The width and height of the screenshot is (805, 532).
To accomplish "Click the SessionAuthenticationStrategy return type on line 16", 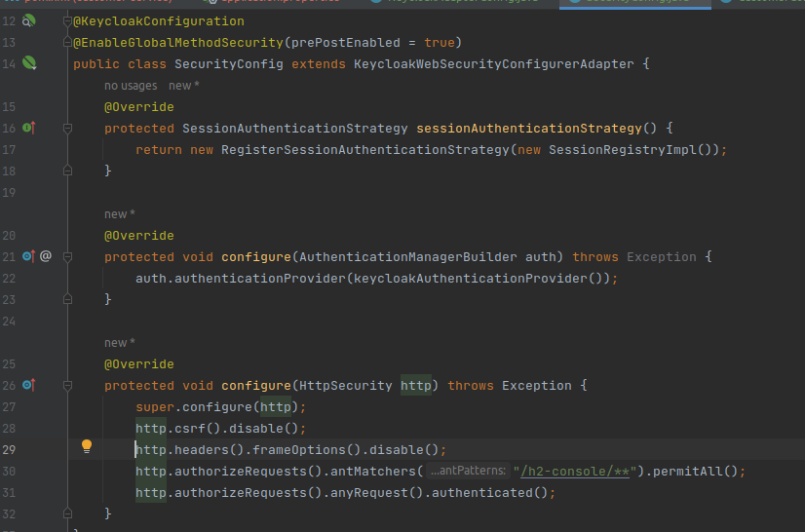I will [295, 129].
